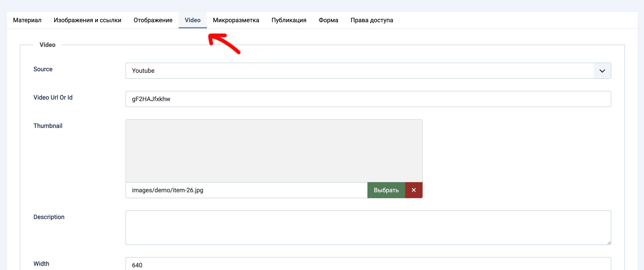
Task: Open the Форма tab
Action: pyautogui.click(x=328, y=20)
